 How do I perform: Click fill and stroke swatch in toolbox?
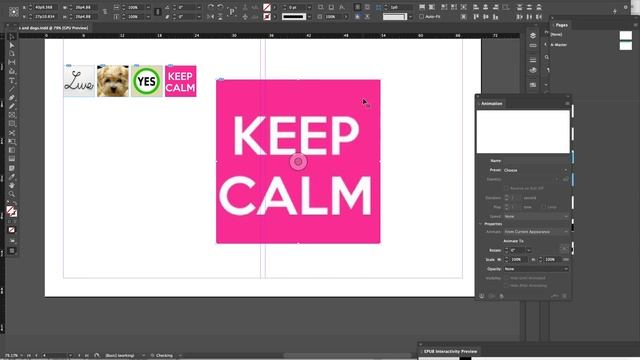coord(11,211)
